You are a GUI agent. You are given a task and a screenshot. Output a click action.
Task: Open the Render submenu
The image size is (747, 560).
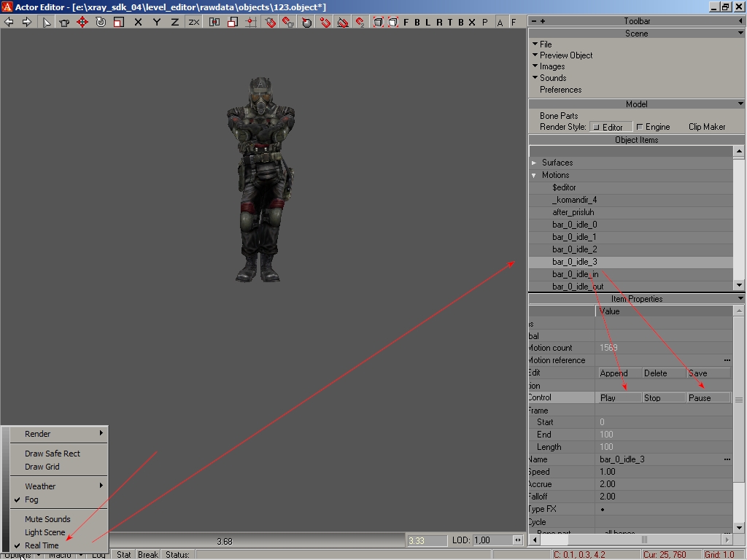click(59, 434)
